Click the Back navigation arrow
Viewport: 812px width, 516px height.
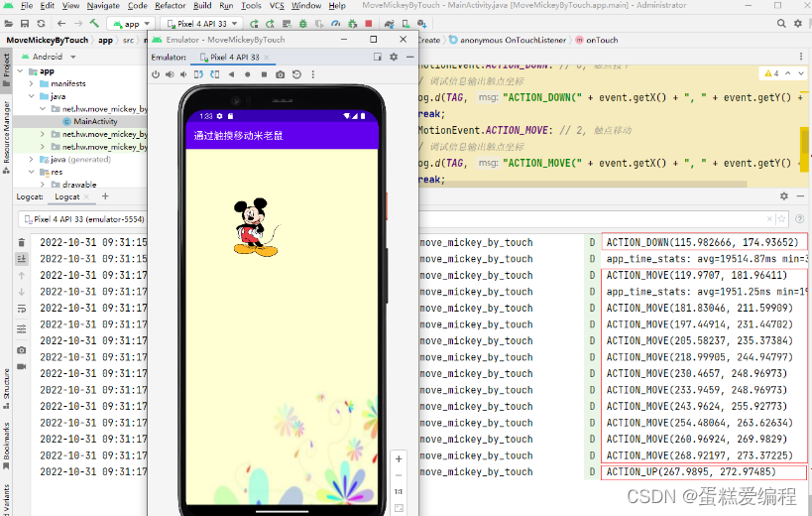[x=61, y=23]
